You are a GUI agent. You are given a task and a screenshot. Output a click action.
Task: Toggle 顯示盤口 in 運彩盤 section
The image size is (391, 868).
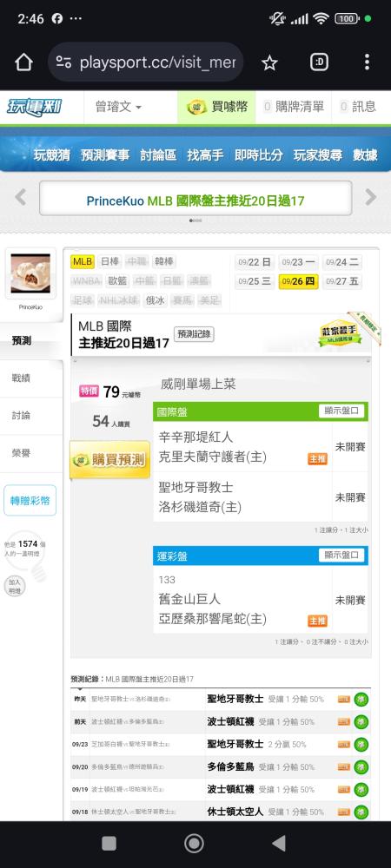pyautogui.click(x=341, y=556)
